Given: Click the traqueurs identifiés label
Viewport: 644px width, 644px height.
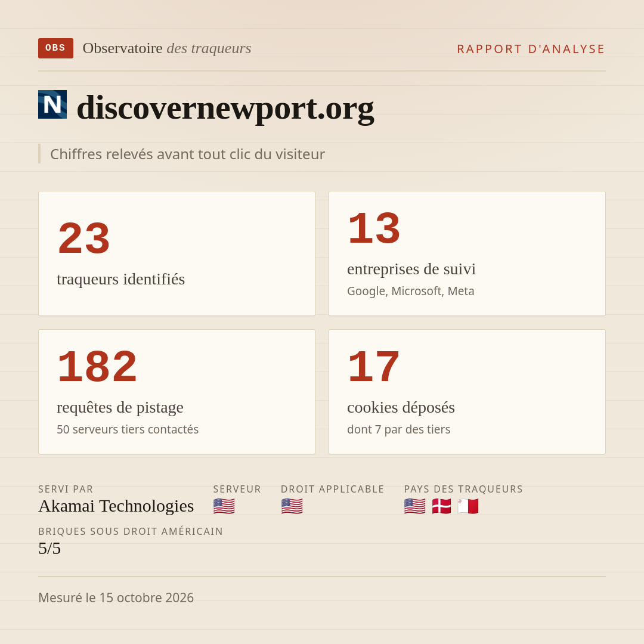Looking at the screenshot, I should pos(120,279).
